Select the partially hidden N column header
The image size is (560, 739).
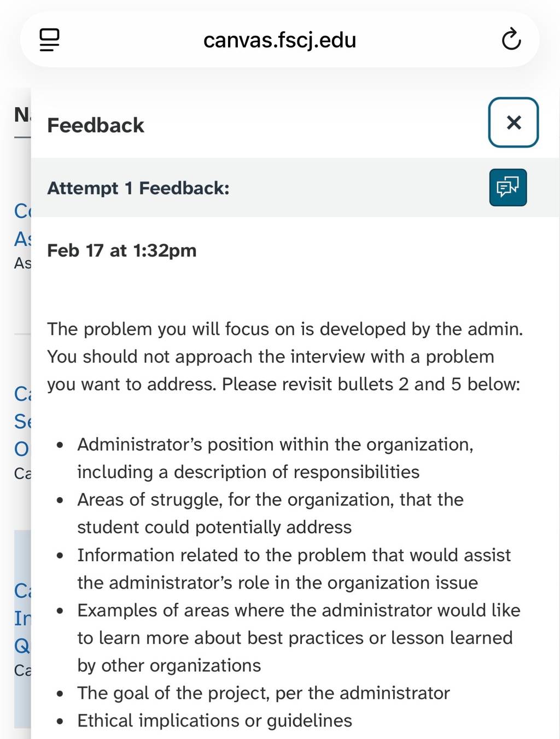22,115
